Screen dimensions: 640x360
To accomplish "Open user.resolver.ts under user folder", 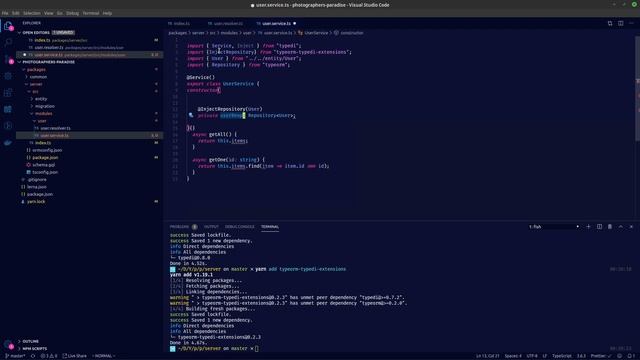I will 55,128.
